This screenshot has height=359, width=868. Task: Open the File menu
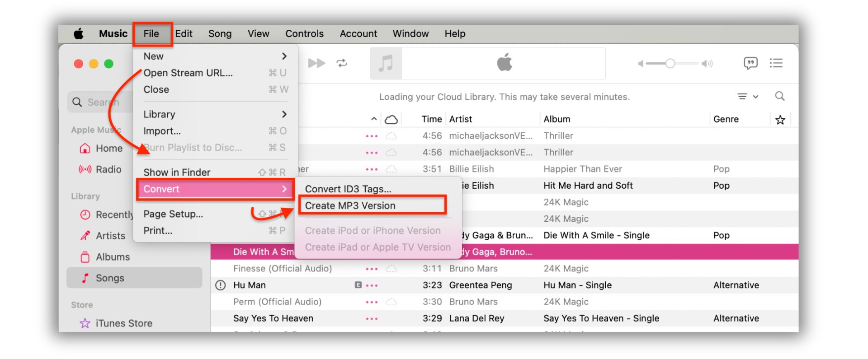[x=151, y=34]
